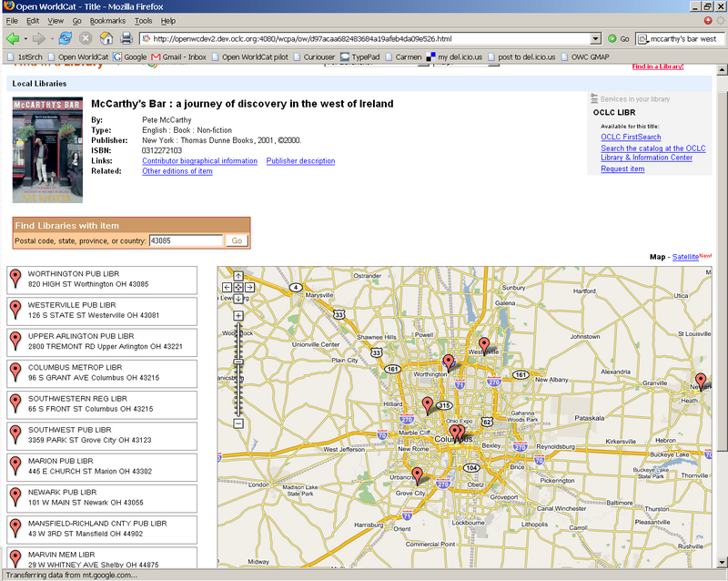
Task: Click the page scrollbar down arrow
Action: (722, 562)
